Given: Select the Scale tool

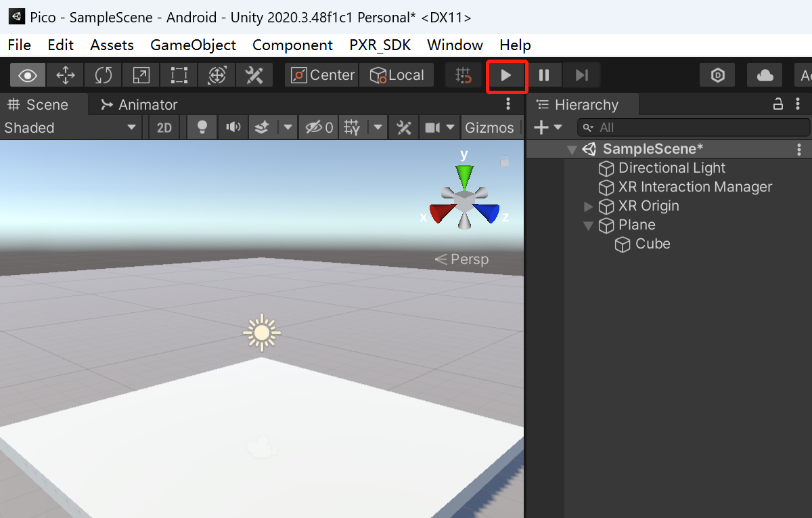Looking at the screenshot, I should click(141, 75).
